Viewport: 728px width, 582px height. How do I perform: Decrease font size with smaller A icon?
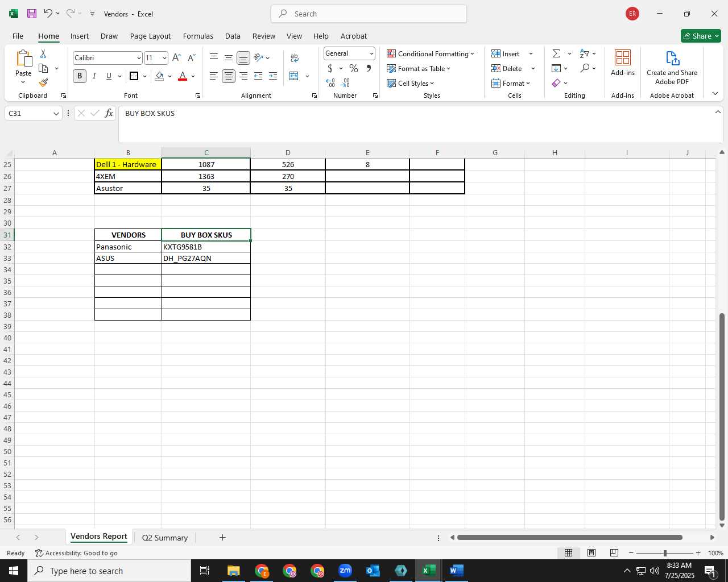coord(191,57)
